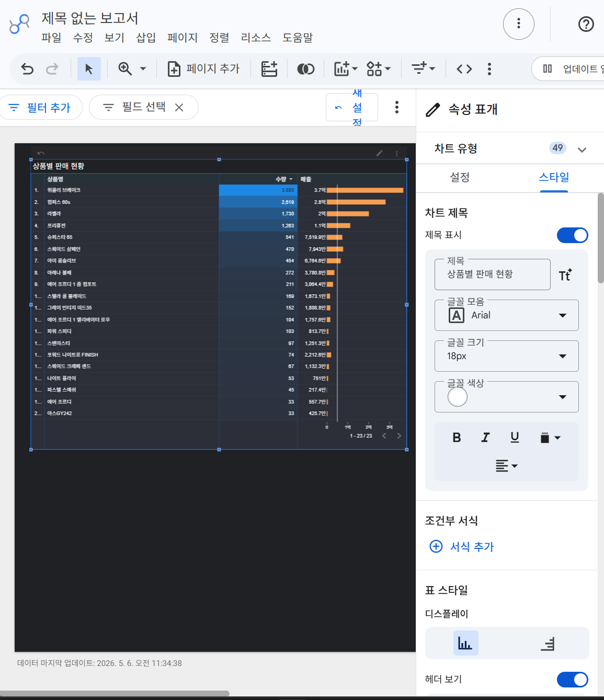Toggle the 헤더 보기 switch
604x700 pixels.
pyautogui.click(x=573, y=680)
